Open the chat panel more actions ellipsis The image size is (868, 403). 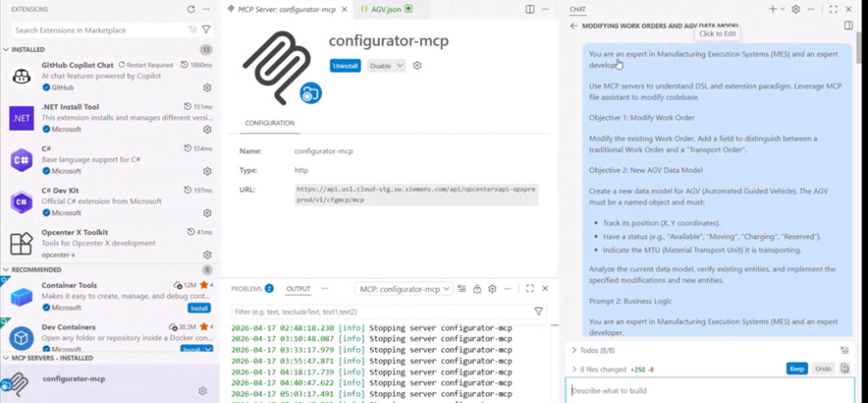click(811, 9)
